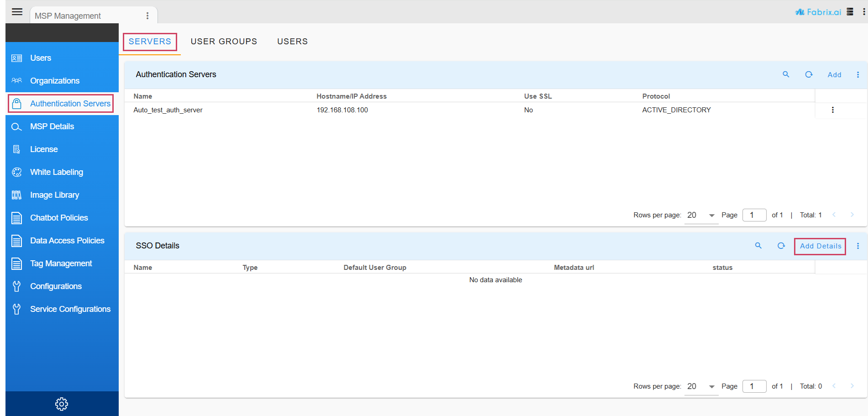Click Add Details in SSO Details
Screen dimensions: 868x416
(820, 246)
